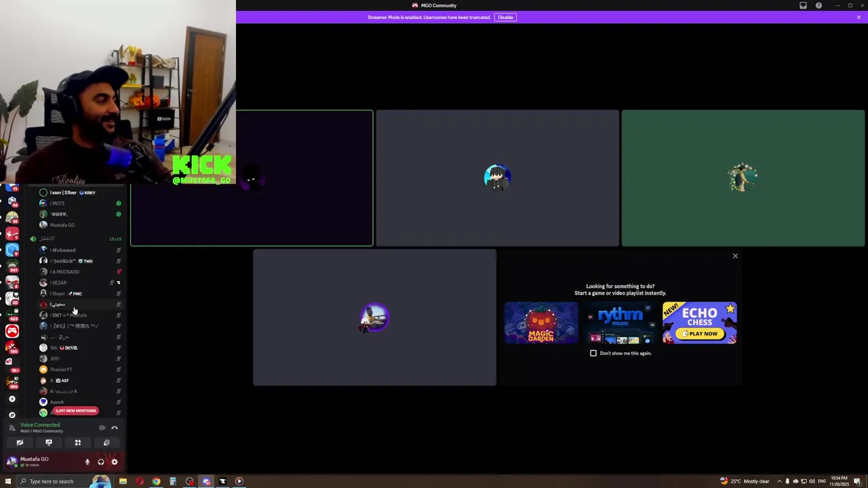The height and width of the screenshot is (488, 868).
Task: Select Mustafa GO in channel member list
Action: click(79, 225)
